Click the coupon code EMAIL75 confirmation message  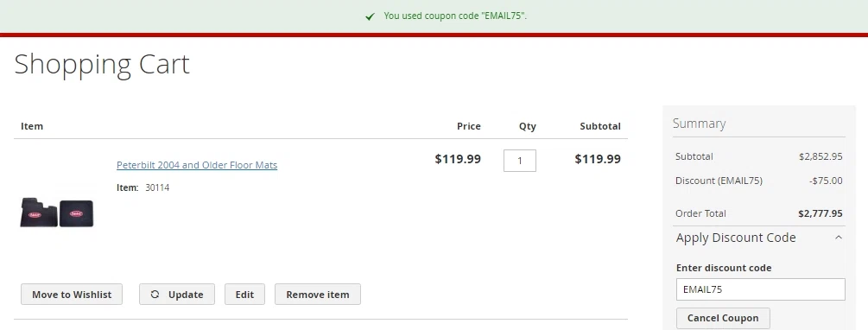pyautogui.click(x=455, y=16)
